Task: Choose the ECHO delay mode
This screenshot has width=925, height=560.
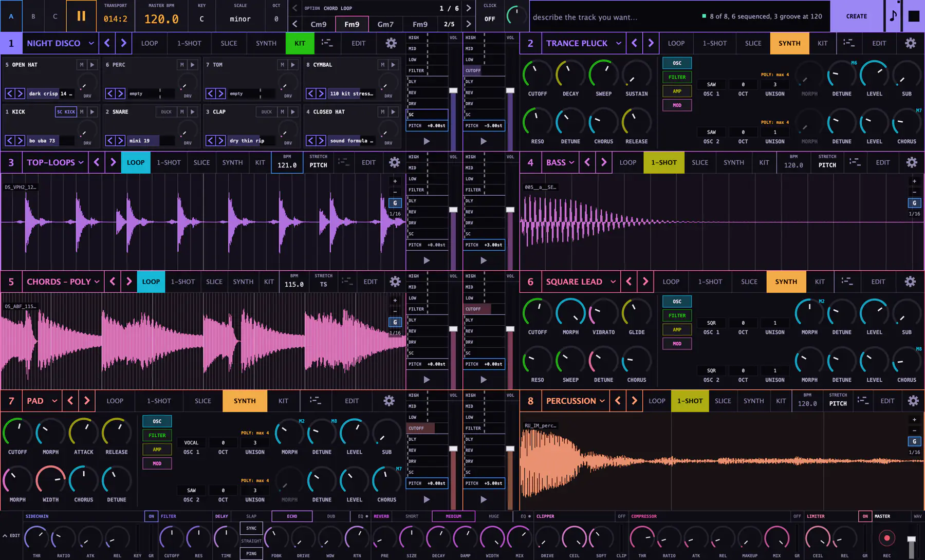Action: pos(292,516)
